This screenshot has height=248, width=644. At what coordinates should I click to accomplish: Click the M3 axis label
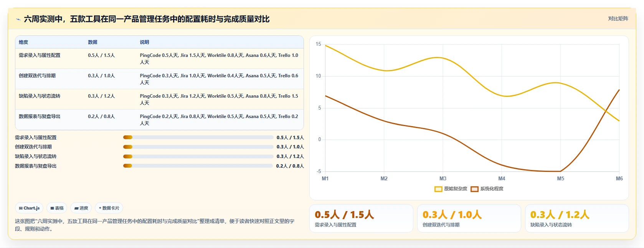click(443, 179)
